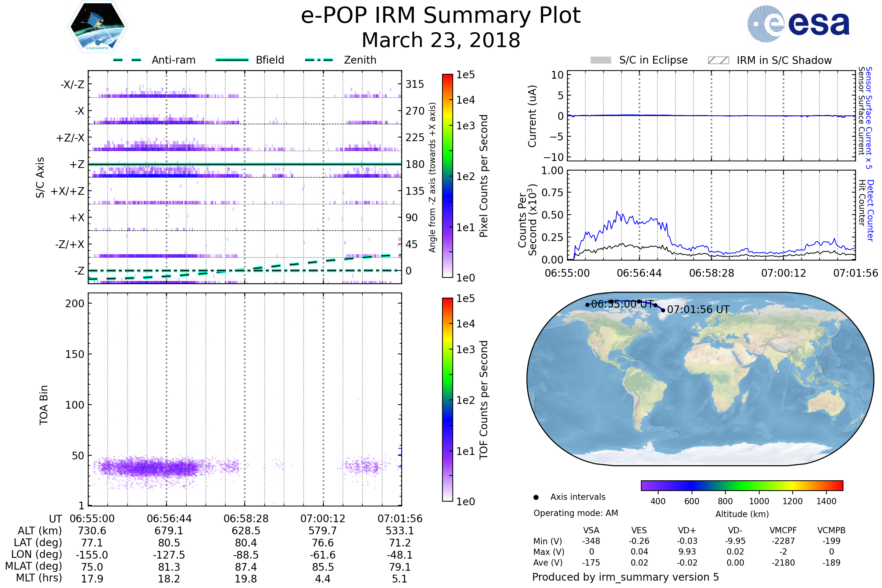Click the TOF Counts per Second colorbar
This screenshot has width=882, height=588.
[447, 399]
